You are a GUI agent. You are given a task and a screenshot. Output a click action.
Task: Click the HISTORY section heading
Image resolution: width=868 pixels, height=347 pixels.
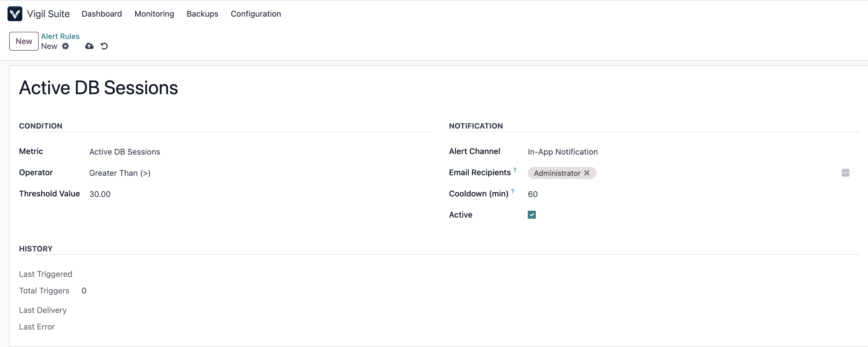click(x=36, y=249)
